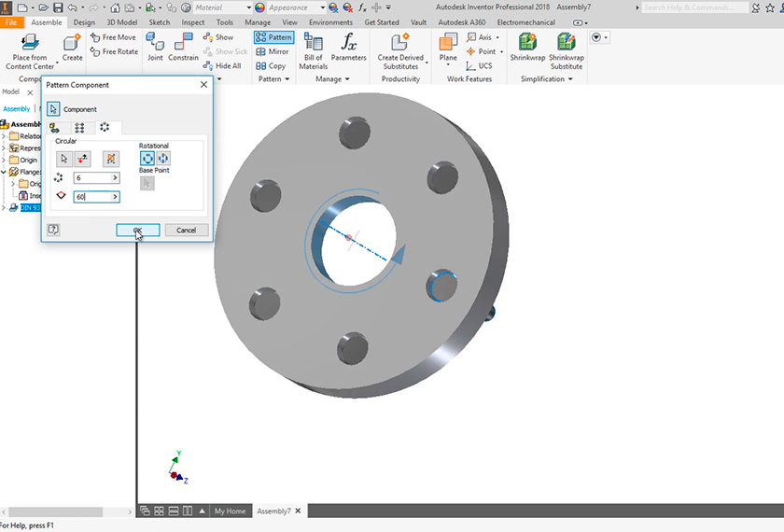This screenshot has width=784, height=532.
Task: Click the Mirror component tool
Action: point(273,51)
